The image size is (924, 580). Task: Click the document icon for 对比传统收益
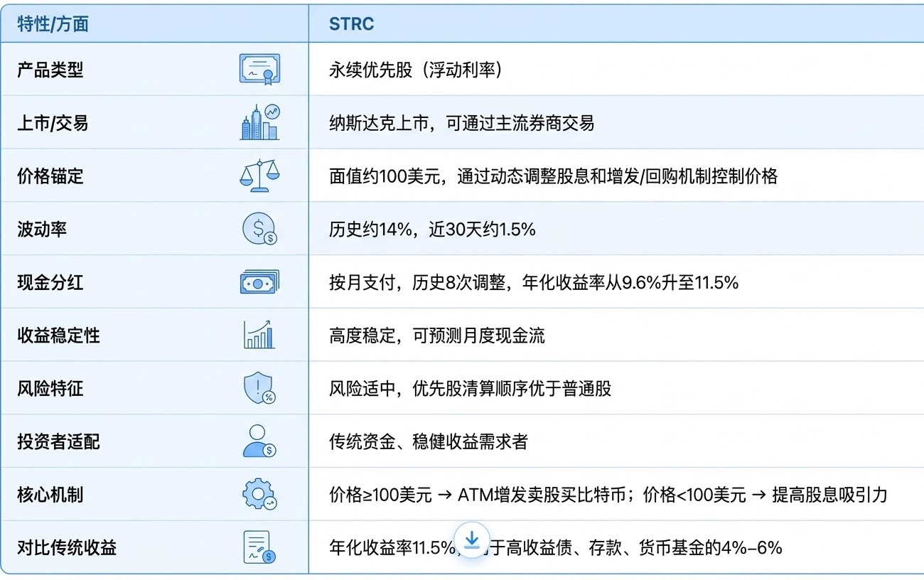260,547
